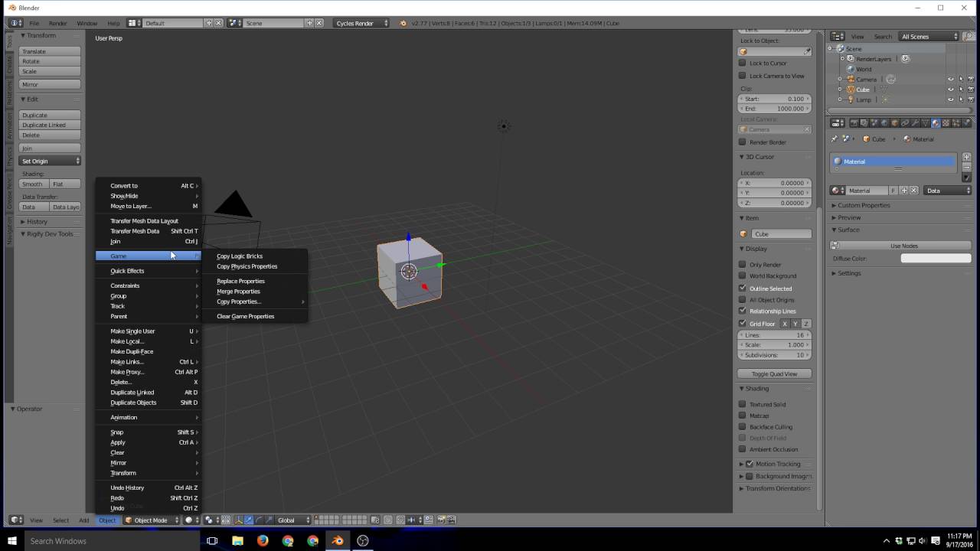The image size is (980, 551).
Task: Select the rotate manipulator arc icon
Action: tap(259, 520)
